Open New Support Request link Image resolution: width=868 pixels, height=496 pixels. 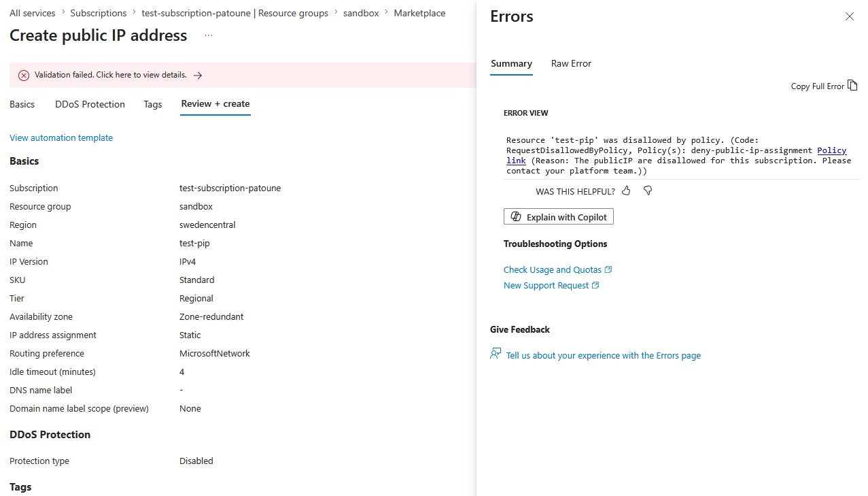546,285
